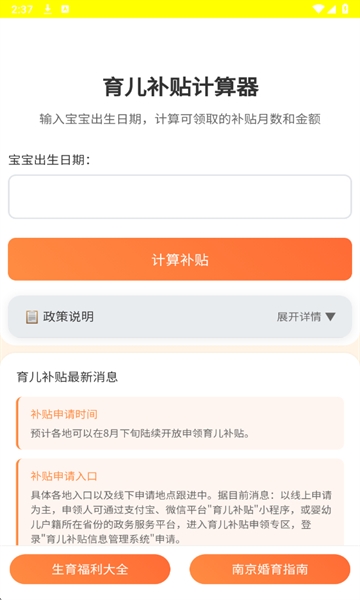360x600 pixels.
Task: Expand details via the 展开详情 text
Action: [x=299, y=316]
